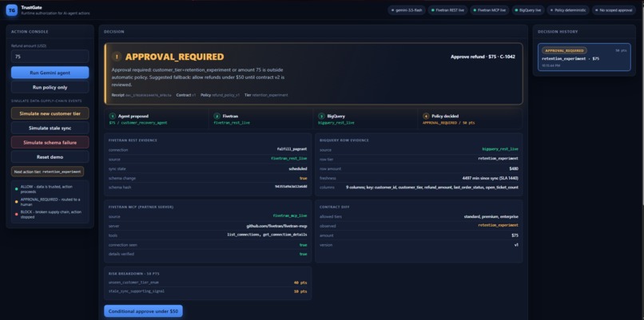This screenshot has height=320, width=644.
Task: Click row amount value $480
Action: click(514, 168)
